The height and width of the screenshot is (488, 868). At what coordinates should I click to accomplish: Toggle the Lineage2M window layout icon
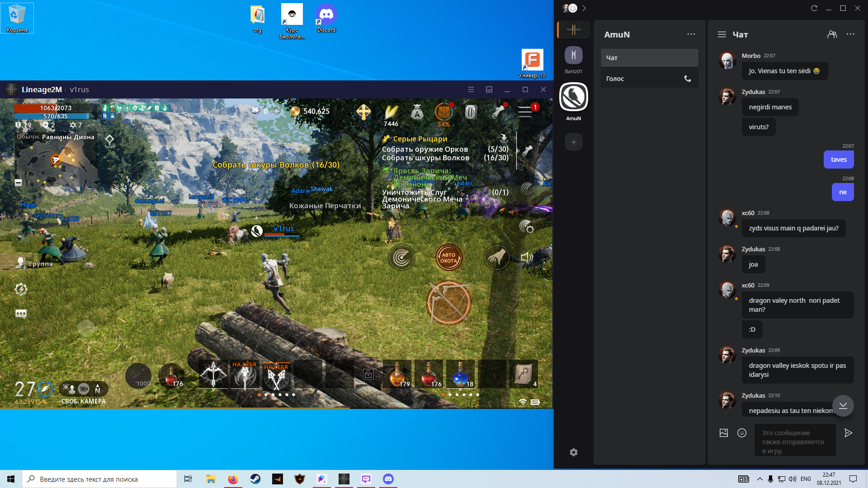click(489, 89)
